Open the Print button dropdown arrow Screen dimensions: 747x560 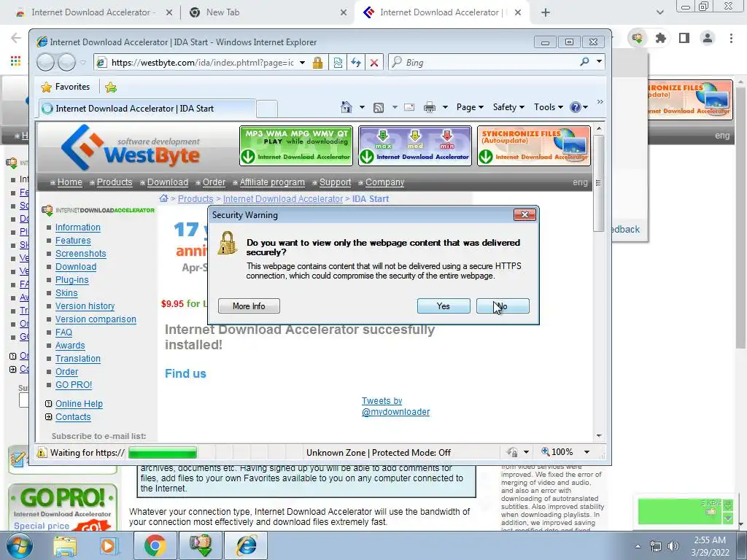click(445, 107)
